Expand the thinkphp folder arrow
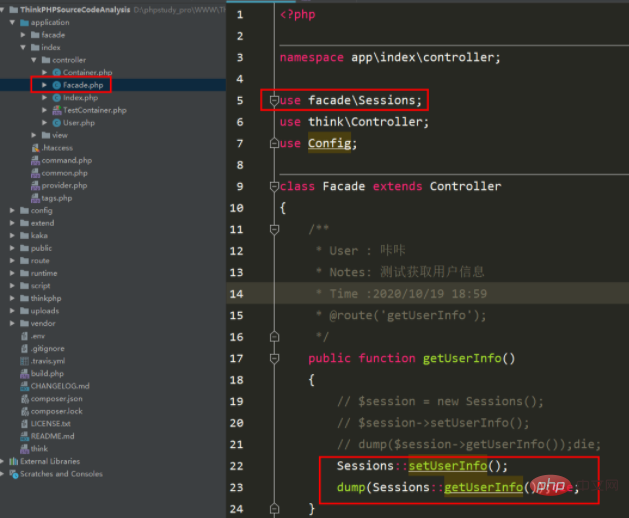The width and height of the screenshot is (629, 518). [x=12, y=298]
